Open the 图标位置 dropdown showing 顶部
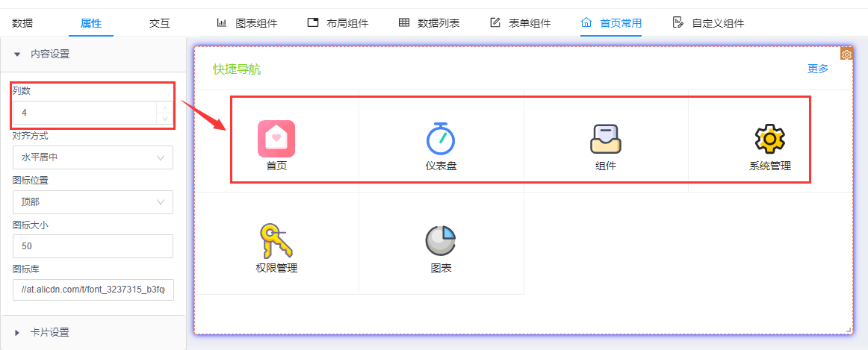This screenshot has height=350, width=868. (93, 202)
